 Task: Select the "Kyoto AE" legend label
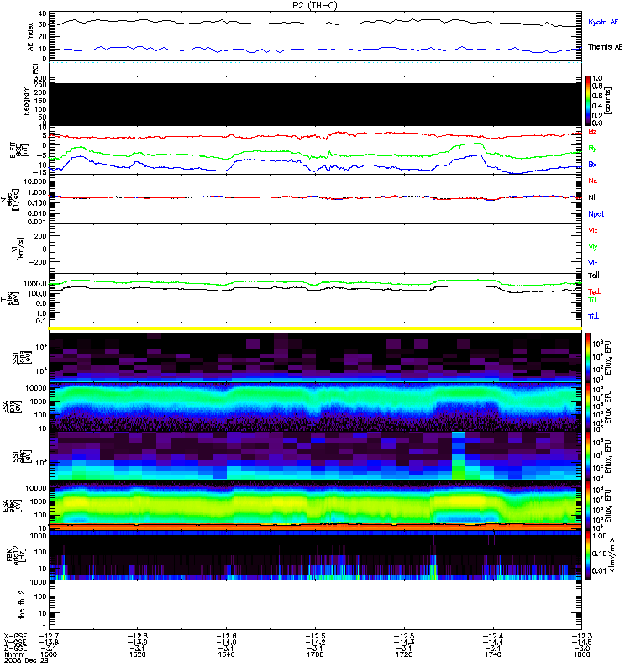(603, 22)
